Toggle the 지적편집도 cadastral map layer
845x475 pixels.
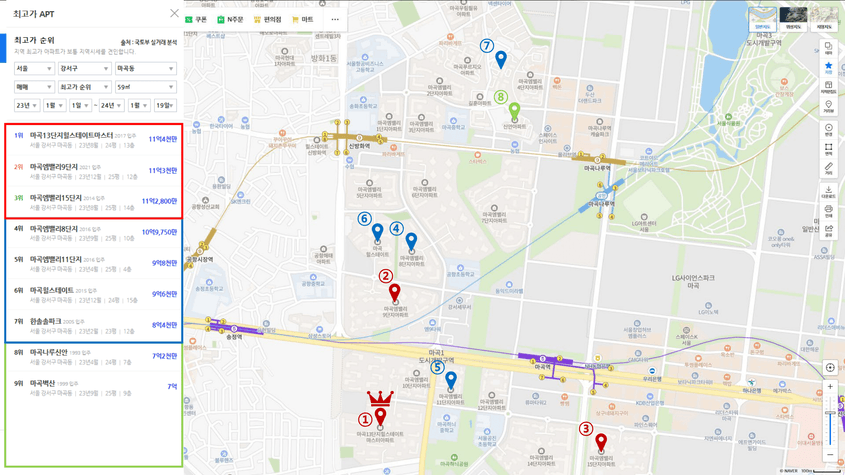coord(828,87)
